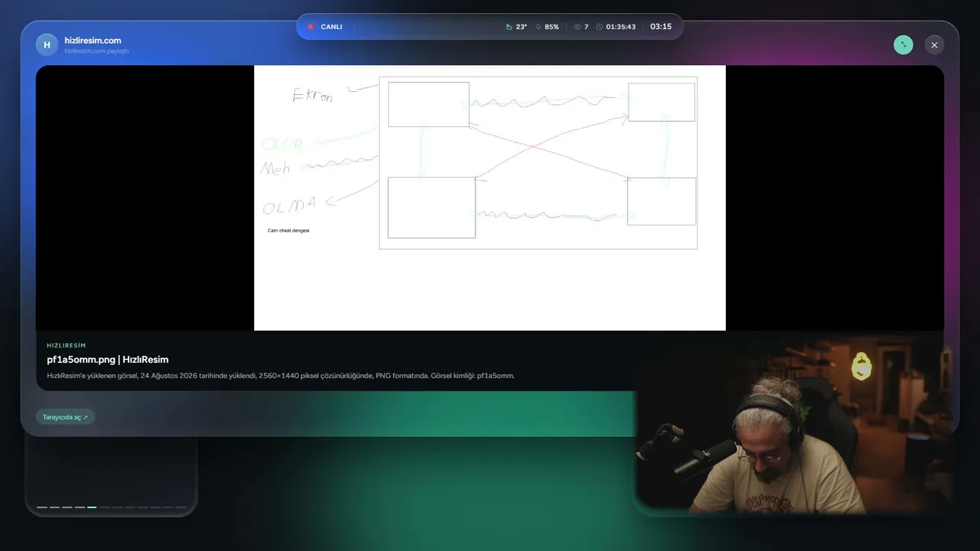The image size is (980, 551).
Task: Click the round "H" avatar icon
Action: pos(47,45)
